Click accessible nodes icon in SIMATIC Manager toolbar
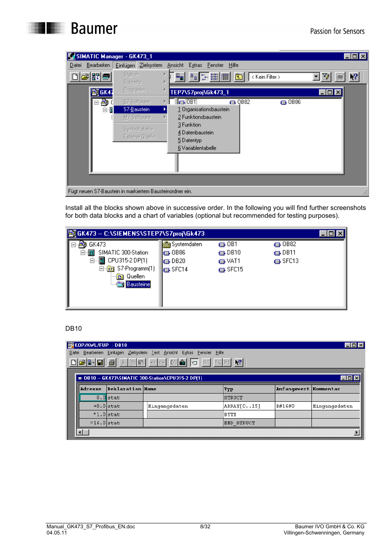 click(x=96, y=77)
